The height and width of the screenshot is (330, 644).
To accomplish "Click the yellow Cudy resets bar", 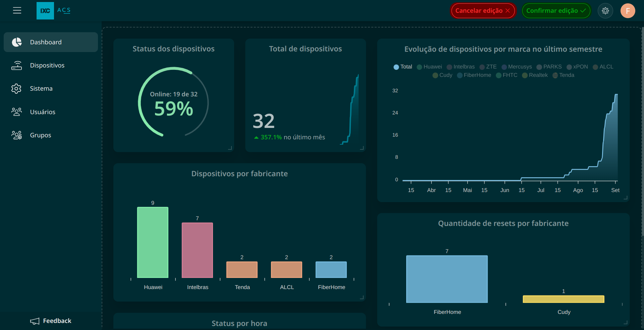I will (563, 299).
